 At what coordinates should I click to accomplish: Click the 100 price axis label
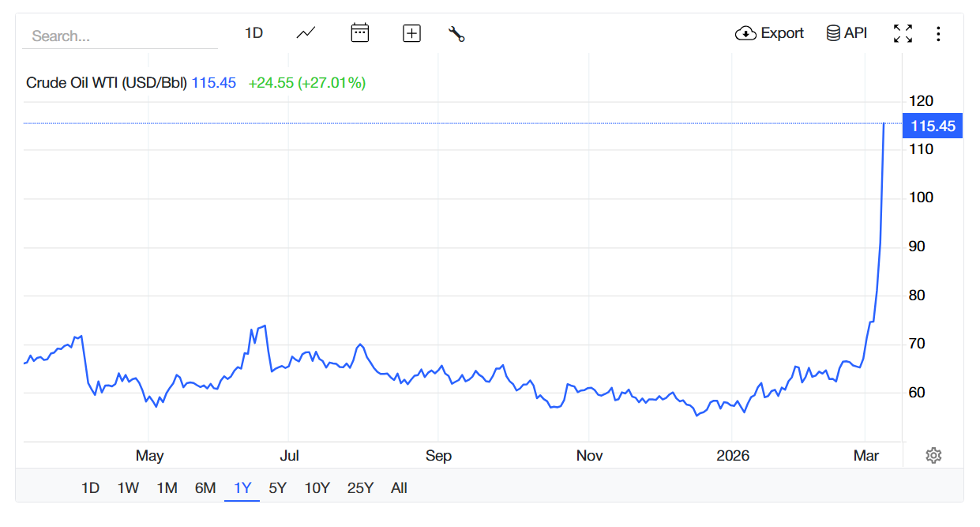coord(922,198)
